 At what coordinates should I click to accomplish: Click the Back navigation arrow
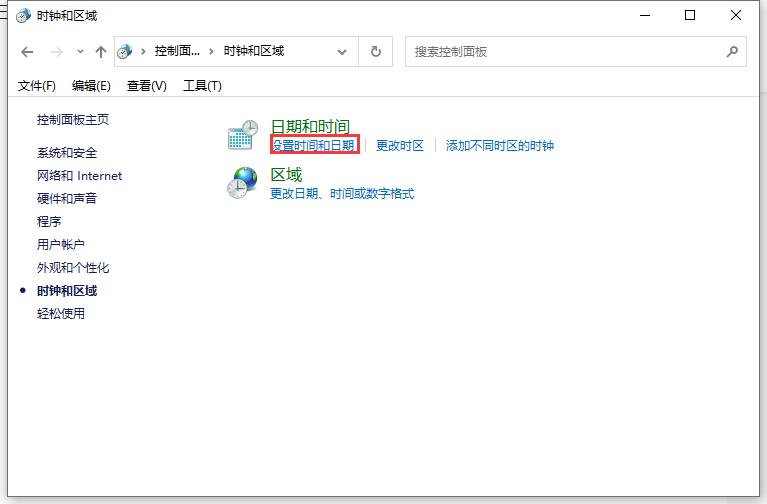click(x=27, y=51)
